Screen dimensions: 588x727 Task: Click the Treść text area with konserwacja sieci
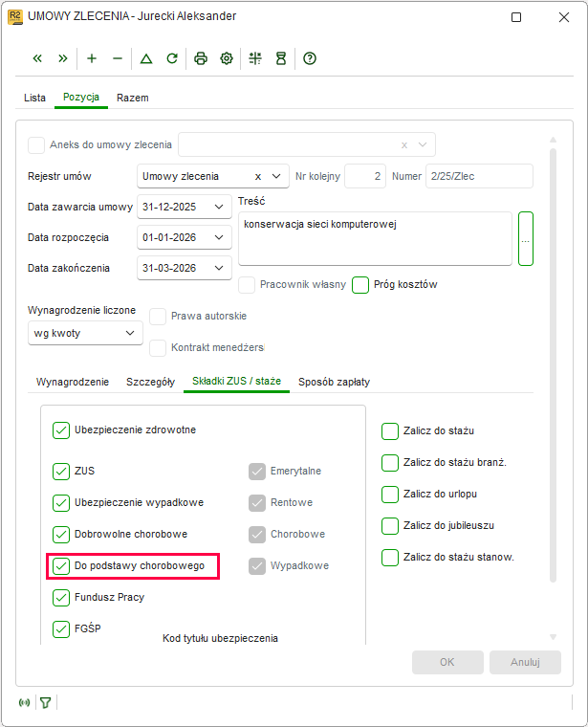[x=375, y=239]
